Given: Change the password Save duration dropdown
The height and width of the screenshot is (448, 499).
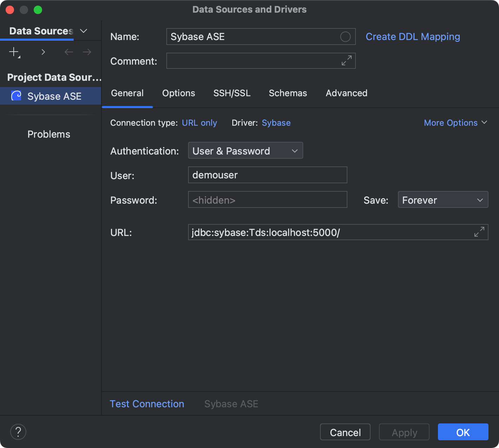Looking at the screenshot, I should (443, 199).
